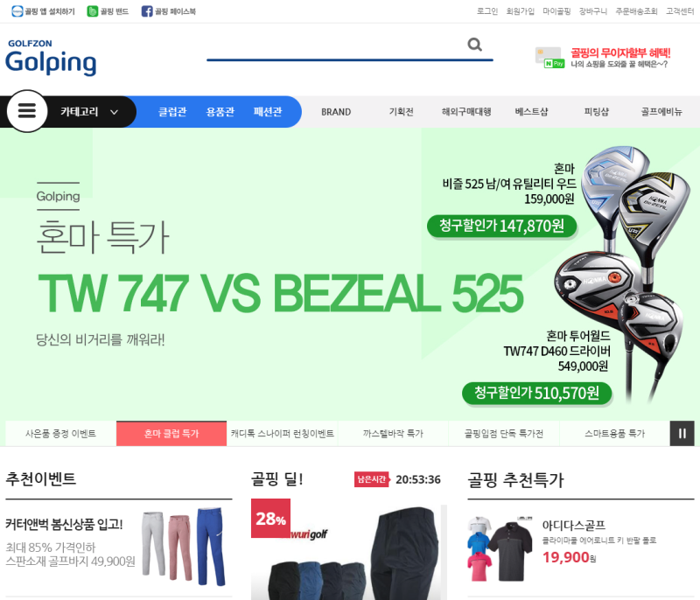Click the search magnifier icon
Screen dimensions: 700x600
(474, 45)
